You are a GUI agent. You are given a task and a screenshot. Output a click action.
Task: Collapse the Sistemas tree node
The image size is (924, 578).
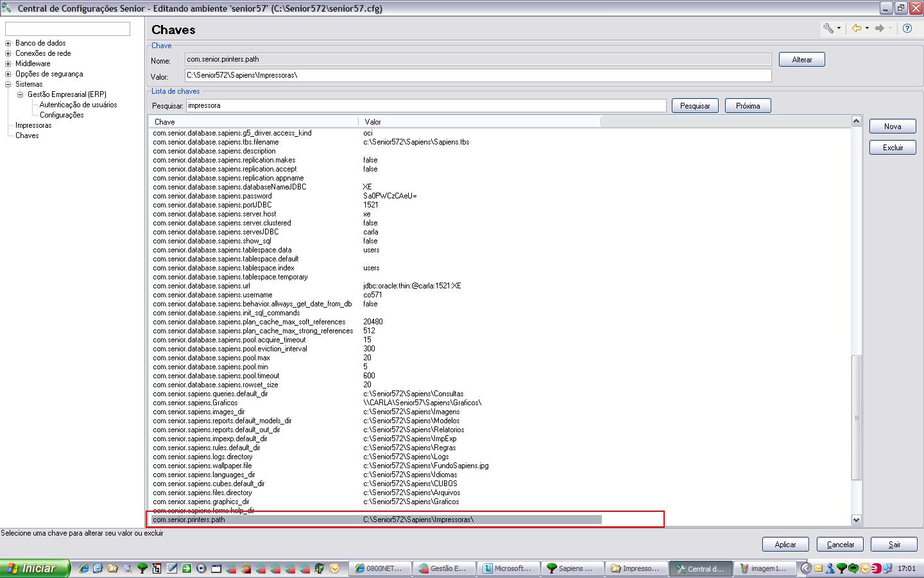(8, 85)
